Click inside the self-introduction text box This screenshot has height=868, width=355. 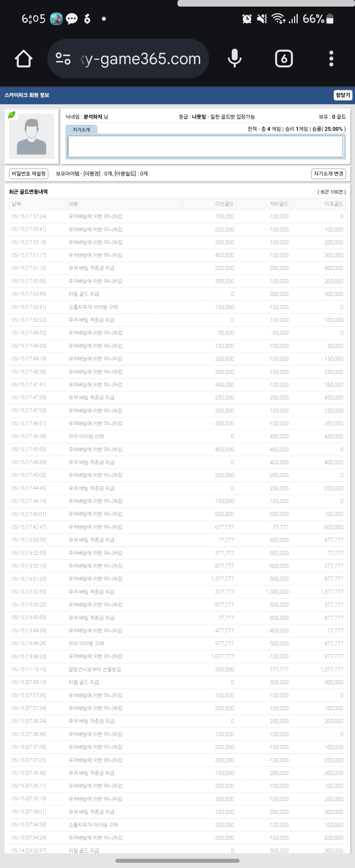pyautogui.click(x=205, y=146)
